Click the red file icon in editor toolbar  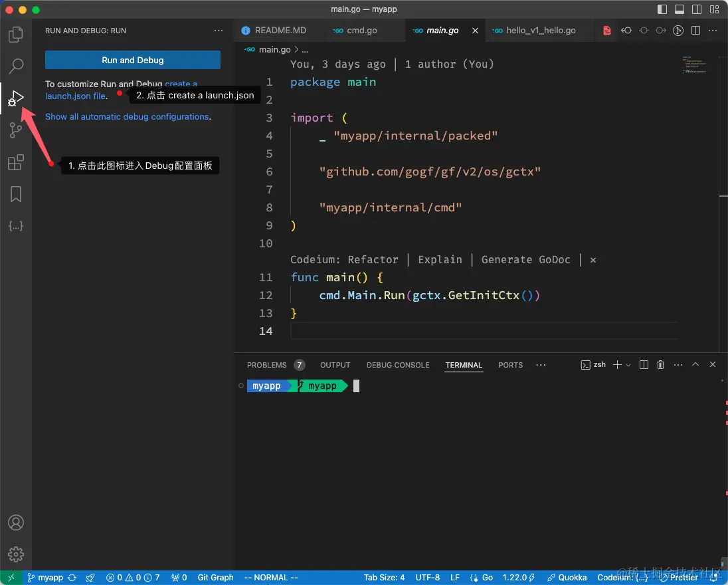[x=607, y=31]
